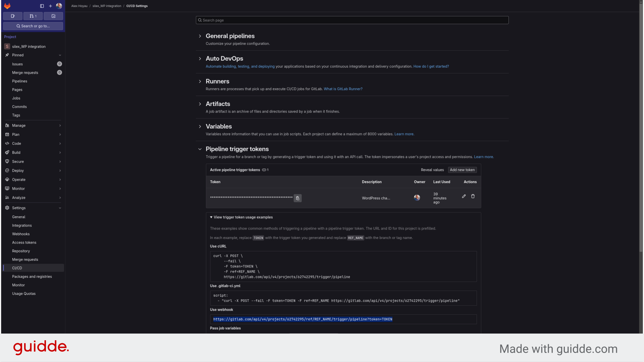Image resolution: width=644 pixels, height=362 pixels.
Task: Click Add new token button
Action: click(462, 170)
